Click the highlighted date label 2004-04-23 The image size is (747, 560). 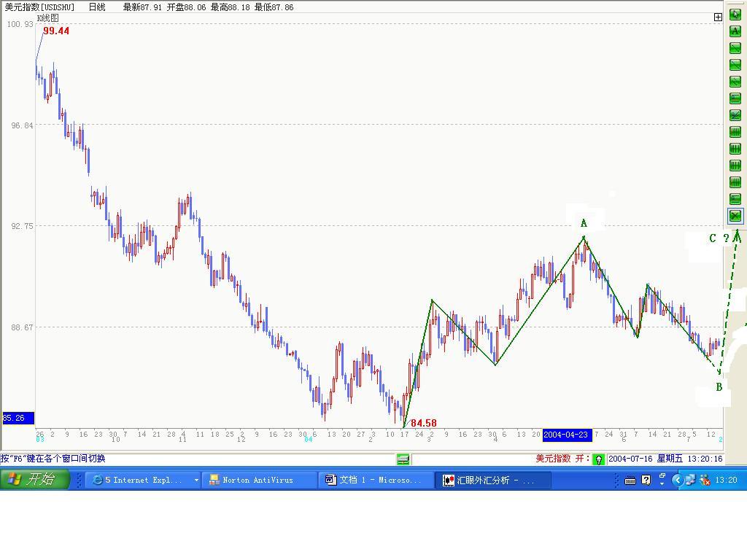[x=566, y=435]
